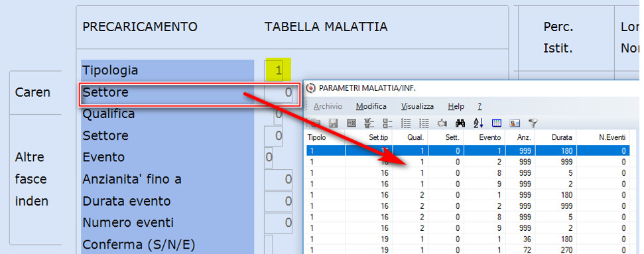The image size is (644, 254).
Task: Click the thumbs-up confirm icon
Action: pyautogui.click(x=442, y=123)
